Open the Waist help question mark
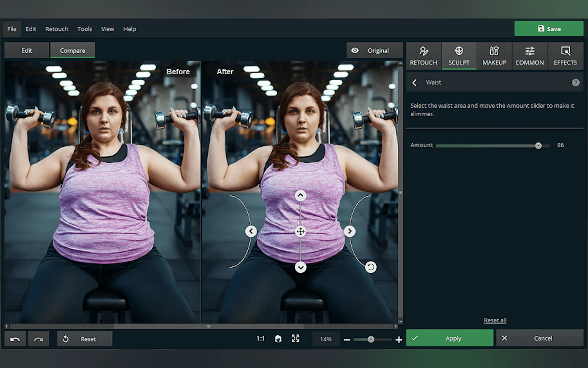The image size is (588, 368). (575, 82)
